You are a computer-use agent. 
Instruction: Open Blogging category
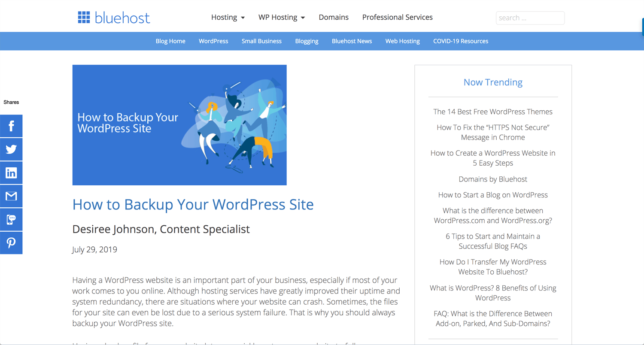pyautogui.click(x=307, y=41)
